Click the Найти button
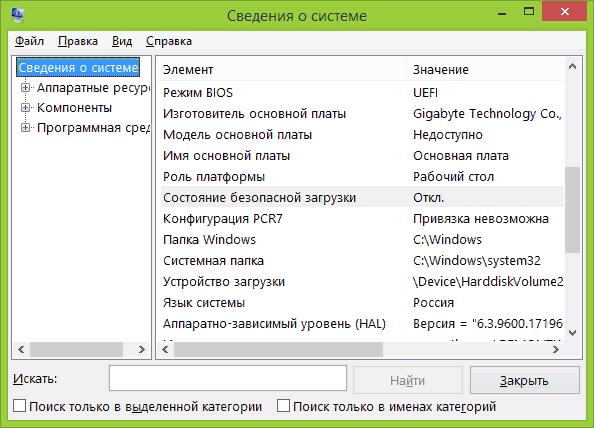Screen dimensions: 594x428 tap(408, 380)
